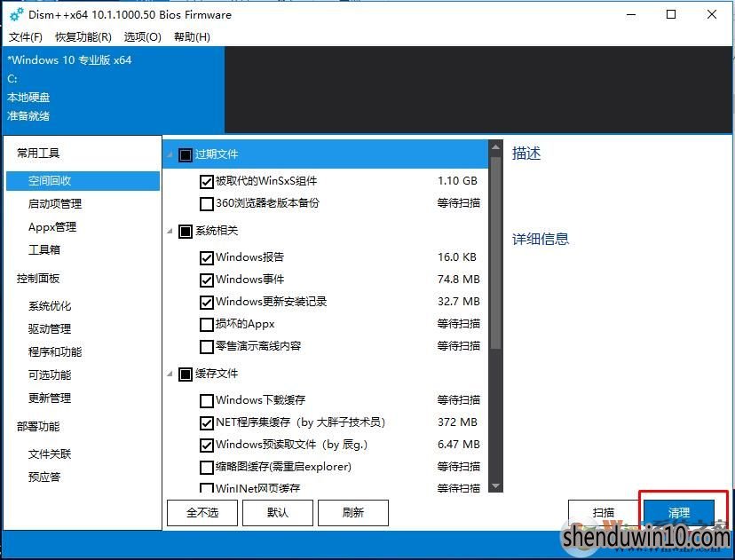Open 预应答 in the sidebar

(x=44, y=477)
